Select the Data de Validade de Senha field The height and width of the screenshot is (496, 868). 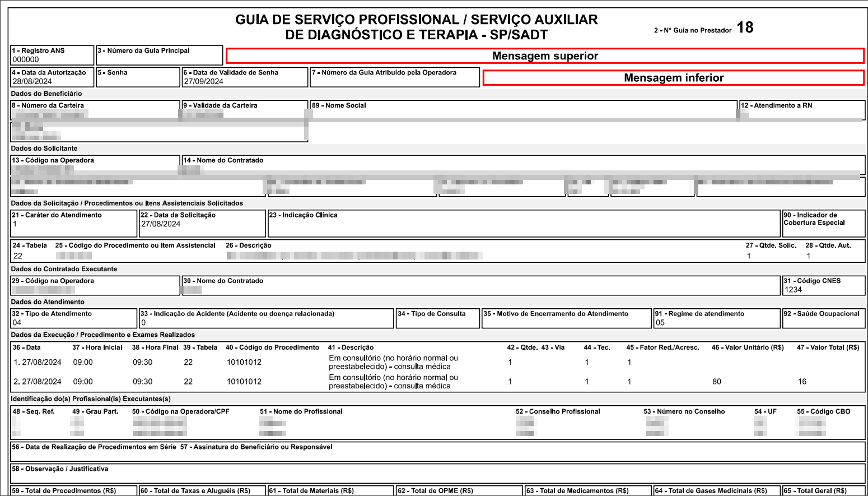point(245,77)
